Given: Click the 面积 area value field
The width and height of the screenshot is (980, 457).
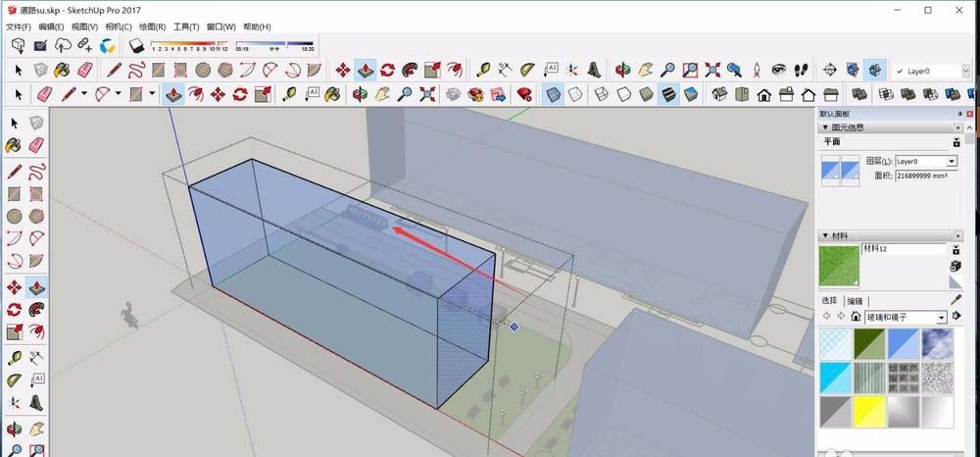Looking at the screenshot, I should pyautogui.click(x=926, y=177).
